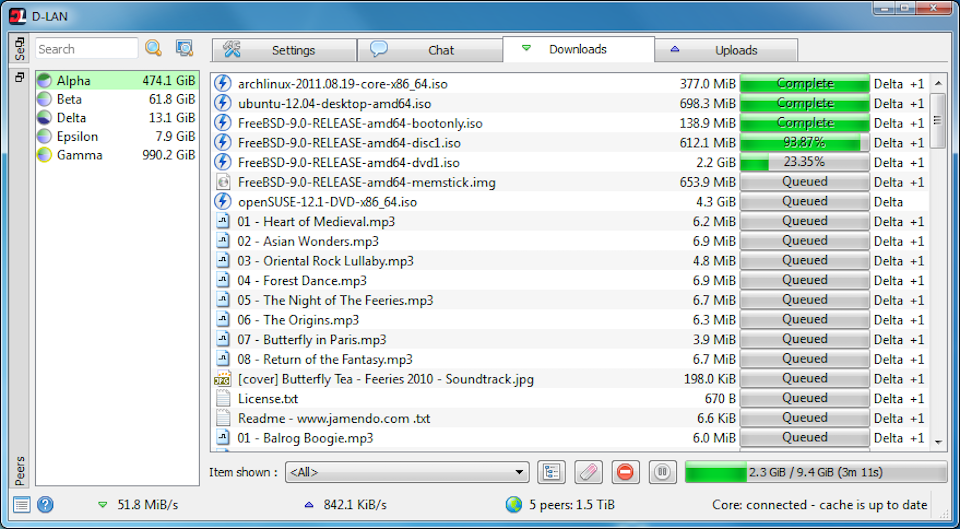Click the 653.9 MiB size of memstick.img

[708, 182]
